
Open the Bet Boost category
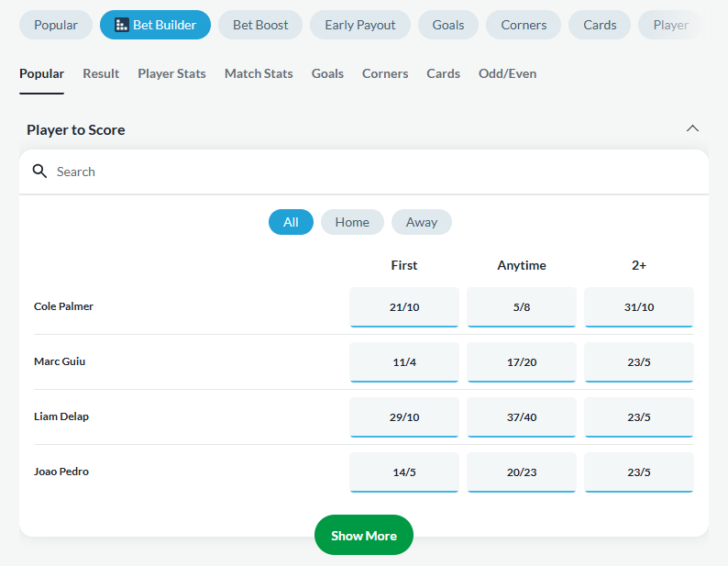tap(260, 25)
